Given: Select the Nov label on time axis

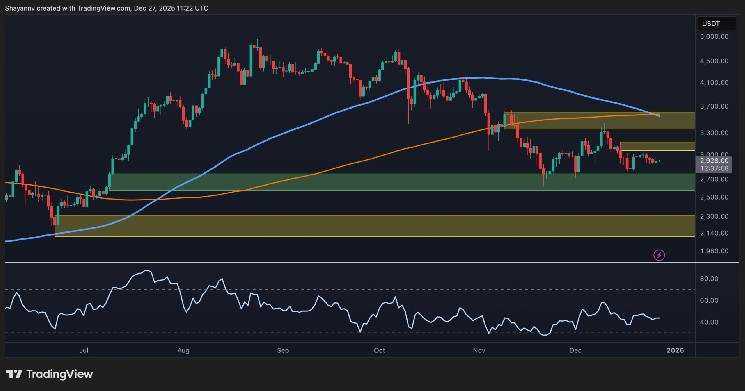Looking at the screenshot, I should pyautogui.click(x=479, y=351).
